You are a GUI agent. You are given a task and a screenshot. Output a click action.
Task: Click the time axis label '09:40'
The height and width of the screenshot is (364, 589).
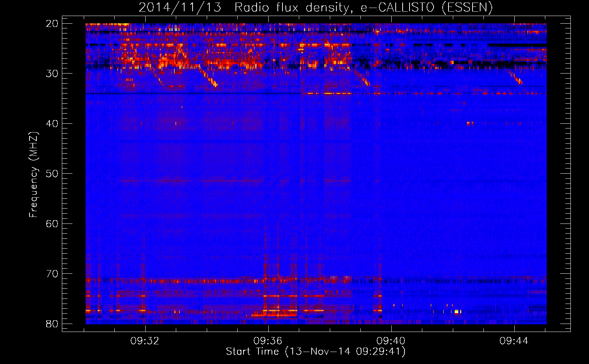point(391,341)
